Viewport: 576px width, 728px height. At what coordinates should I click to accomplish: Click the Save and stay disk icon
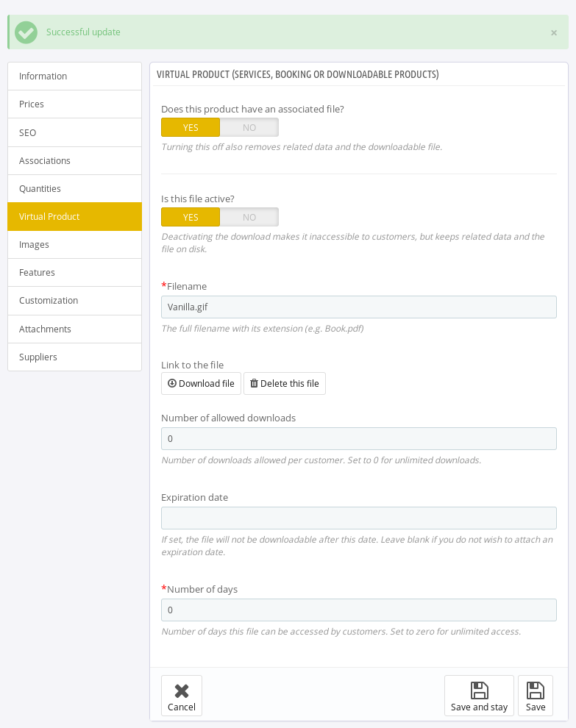[479, 690]
